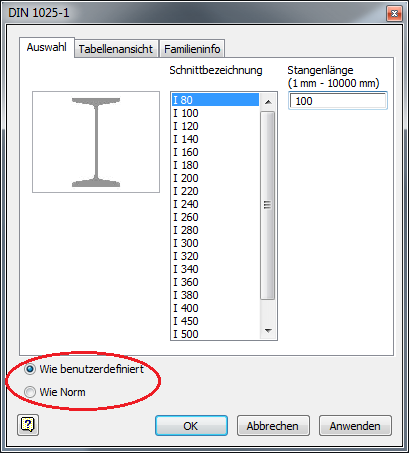
Task: Switch to the Auswahl tab
Action: (x=47, y=47)
